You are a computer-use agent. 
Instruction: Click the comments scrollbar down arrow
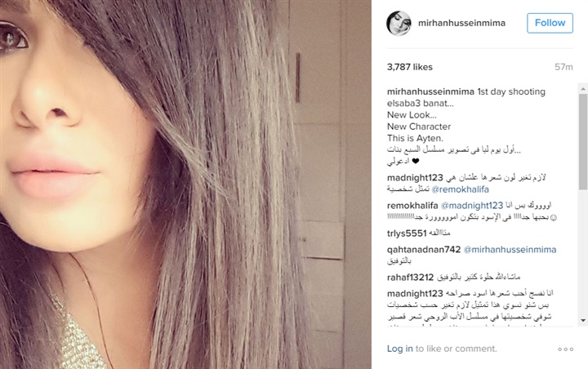(x=583, y=321)
